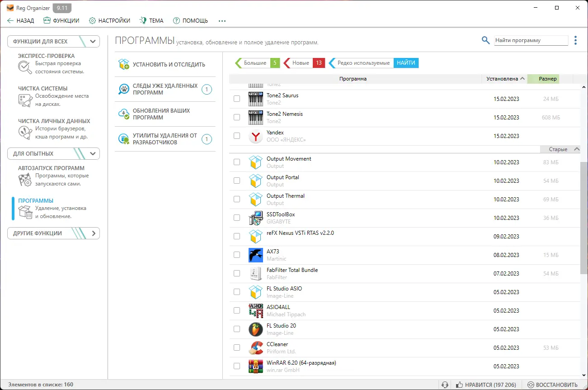The width and height of the screenshot is (588, 390).
Task: Sort by the Установлена column header
Action: tap(504, 79)
